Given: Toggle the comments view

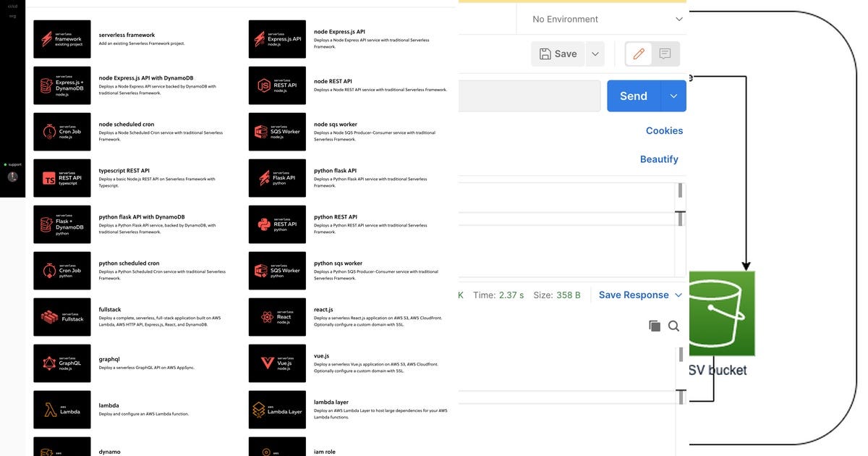Looking at the screenshot, I should (666, 53).
